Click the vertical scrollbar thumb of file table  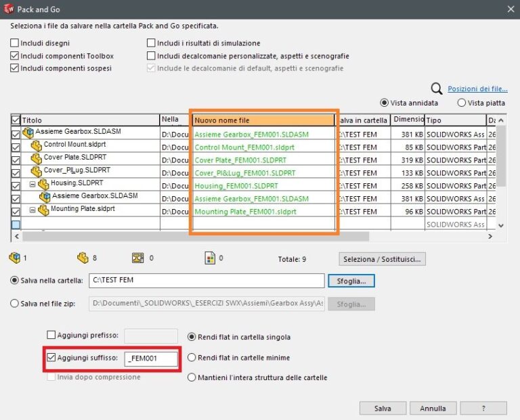pos(501,156)
